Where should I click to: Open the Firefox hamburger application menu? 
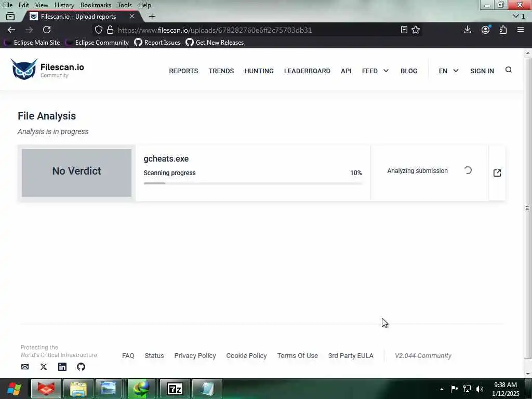coord(521,30)
